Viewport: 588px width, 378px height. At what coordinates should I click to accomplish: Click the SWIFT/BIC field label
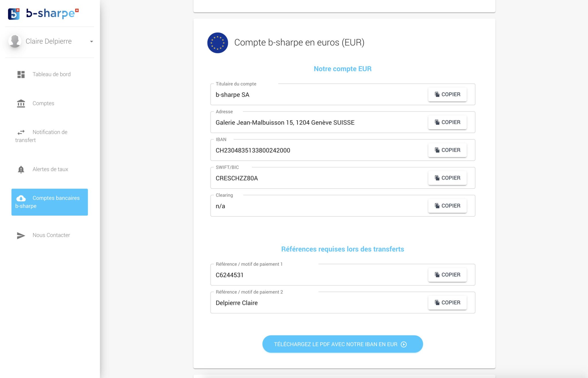[x=227, y=167]
